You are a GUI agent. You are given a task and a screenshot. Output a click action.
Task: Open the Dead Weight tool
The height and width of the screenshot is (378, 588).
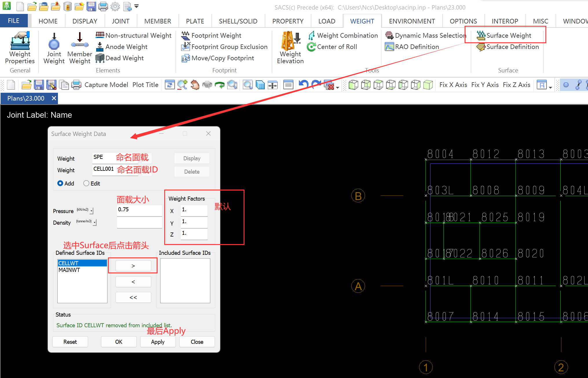point(120,58)
